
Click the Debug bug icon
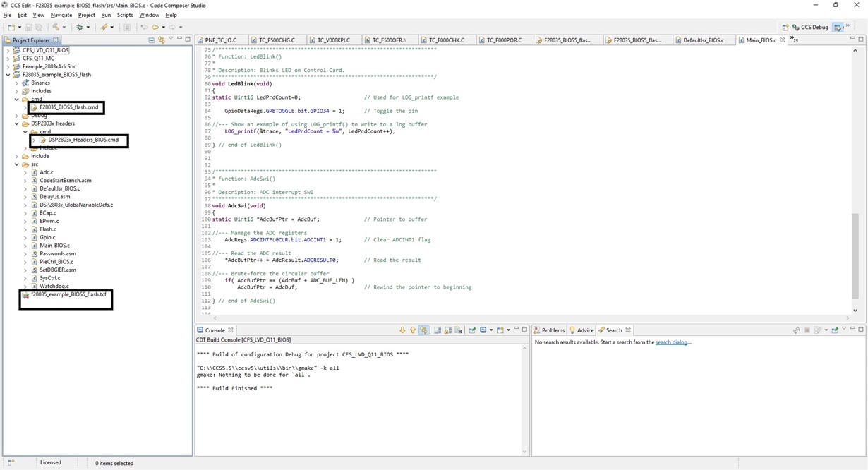click(x=80, y=28)
